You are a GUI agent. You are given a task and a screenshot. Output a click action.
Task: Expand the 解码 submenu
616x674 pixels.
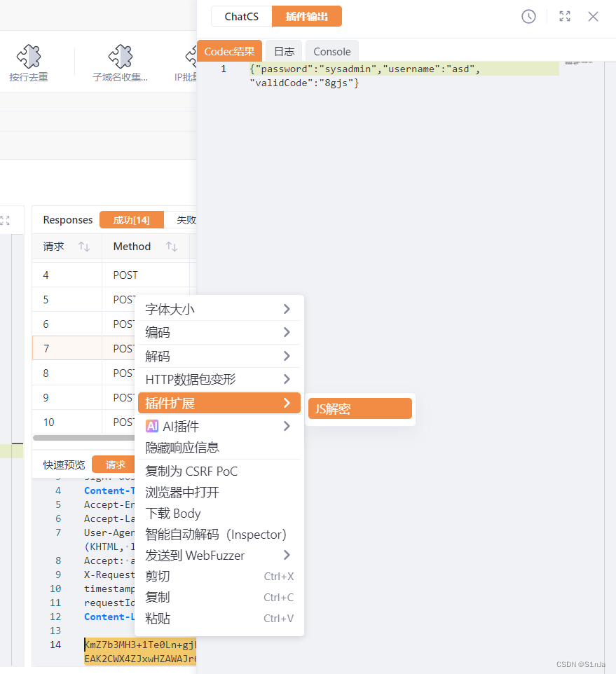(219, 356)
